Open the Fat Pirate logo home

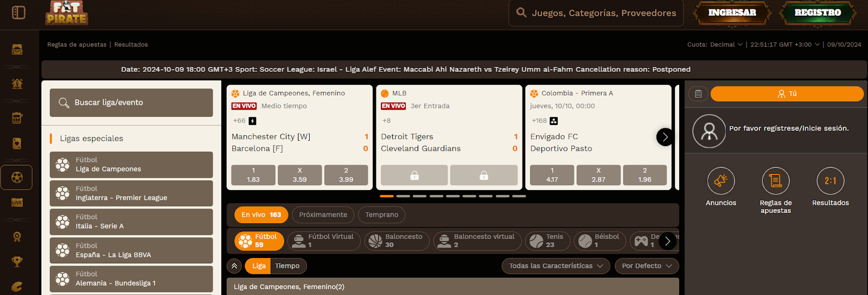pos(66,13)
